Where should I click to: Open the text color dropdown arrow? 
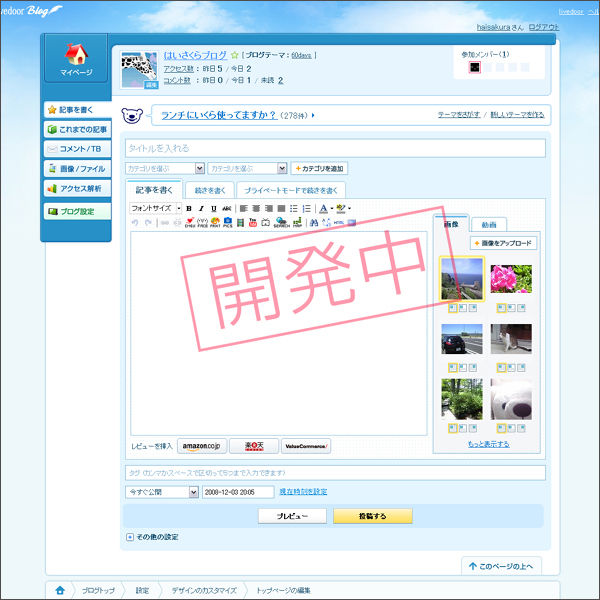[x=331, y=209]
